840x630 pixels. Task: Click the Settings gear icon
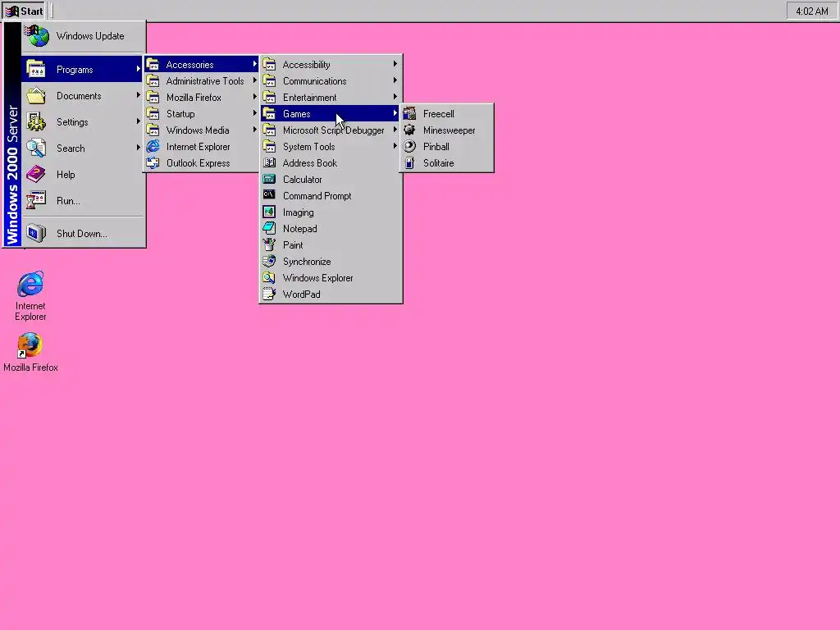(36, 121)
